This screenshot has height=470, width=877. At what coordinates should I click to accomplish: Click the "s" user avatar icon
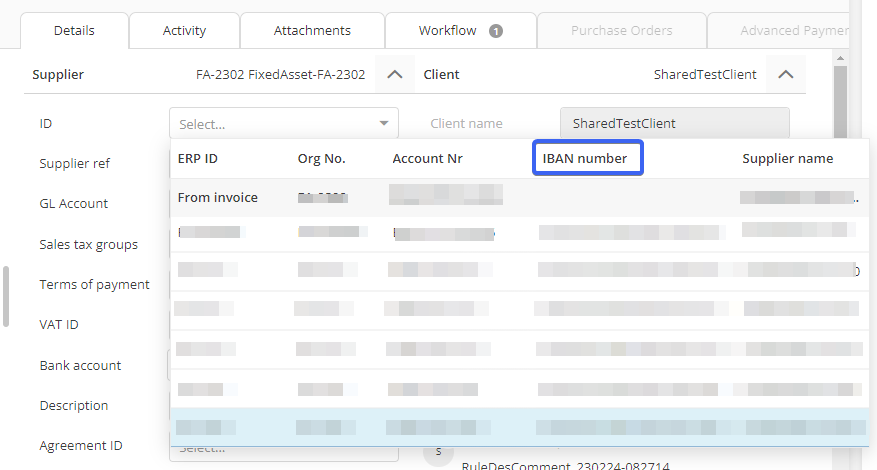438,452
